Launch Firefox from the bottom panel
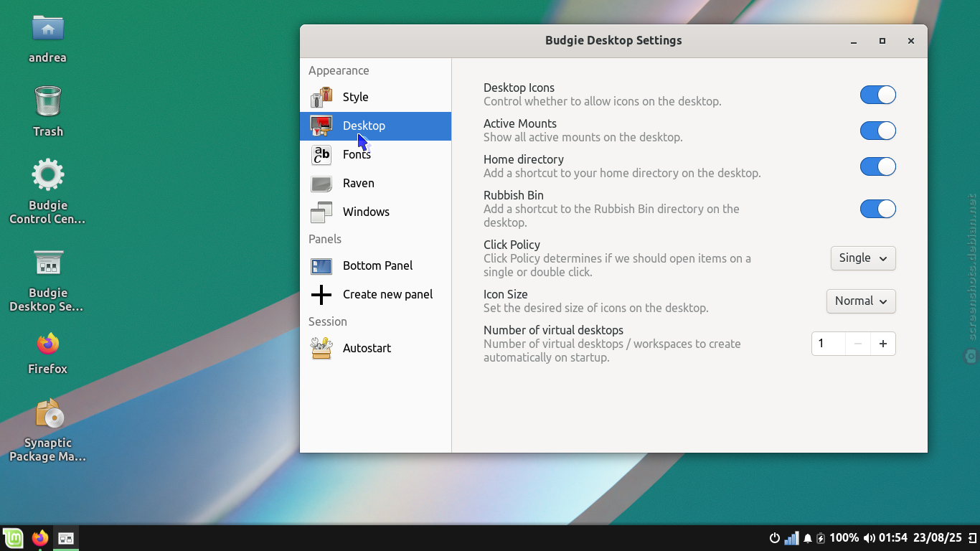Screen dimensions: 980x551 click(x=40, y=538)
